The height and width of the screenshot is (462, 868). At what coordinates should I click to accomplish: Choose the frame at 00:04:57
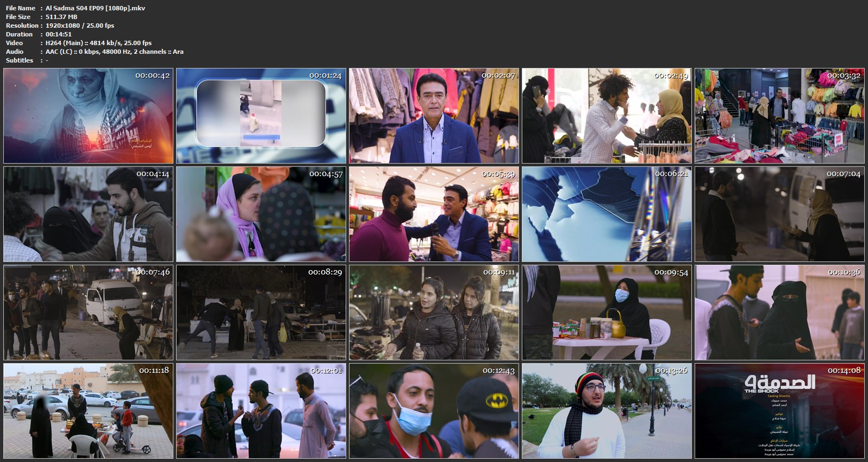tap(261, 214)
